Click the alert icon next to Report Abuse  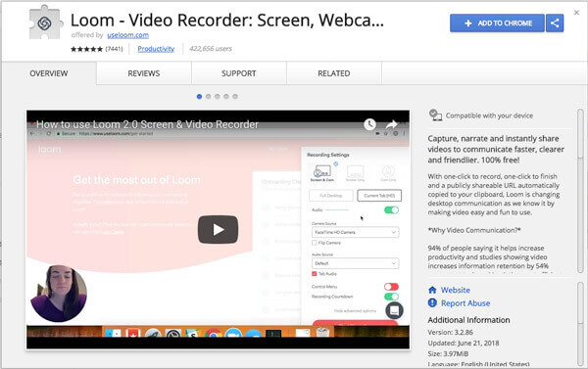point(432,302)
